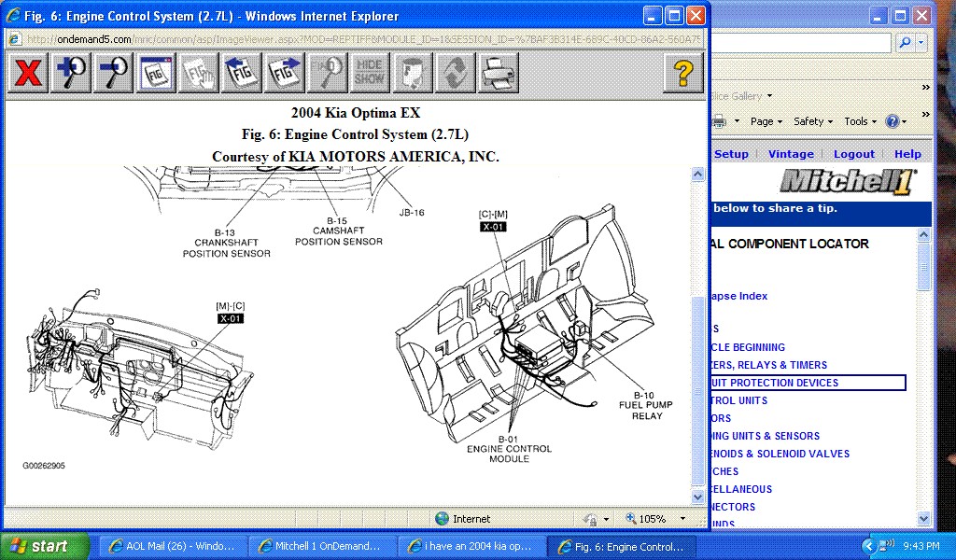Click the Vintage link in Mitchell1 header

click(x=791, y=154)
